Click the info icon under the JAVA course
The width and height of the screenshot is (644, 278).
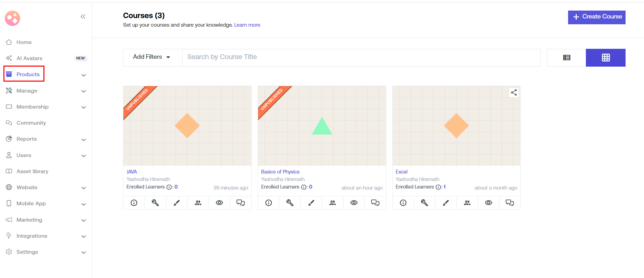[134, 203]
